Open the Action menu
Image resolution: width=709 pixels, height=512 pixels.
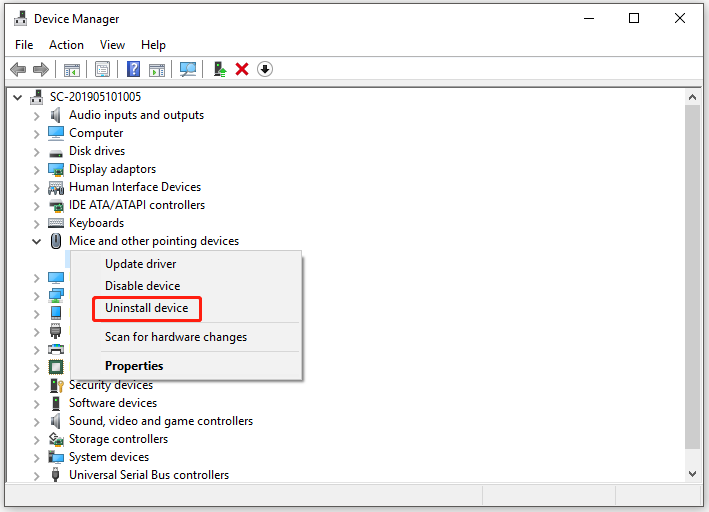pyautogui.click(x=66, y=45)
